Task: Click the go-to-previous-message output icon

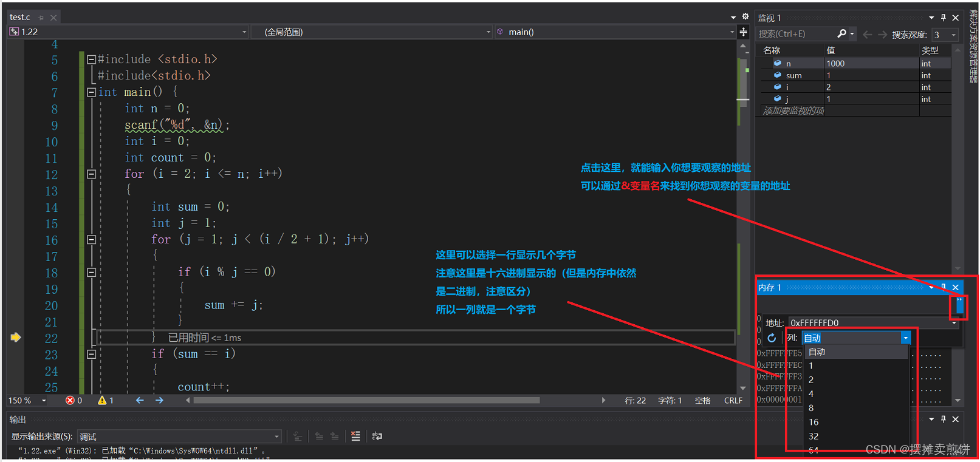Action: click(x=319, y=437)
